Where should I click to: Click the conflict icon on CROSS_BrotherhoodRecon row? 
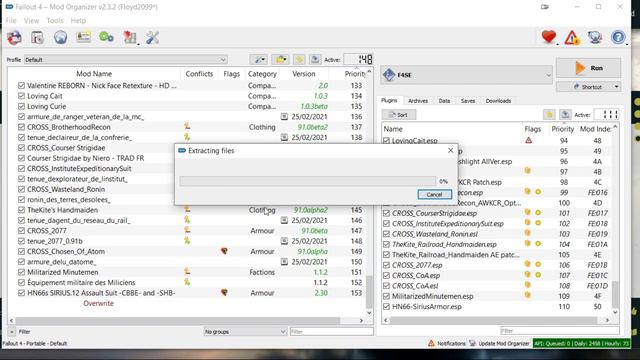187,127
